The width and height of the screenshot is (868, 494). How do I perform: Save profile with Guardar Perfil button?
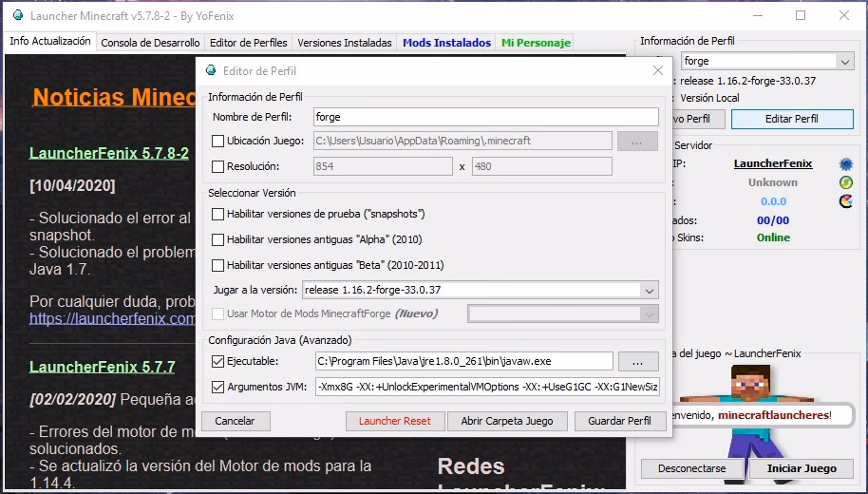[x=619, y=421]
